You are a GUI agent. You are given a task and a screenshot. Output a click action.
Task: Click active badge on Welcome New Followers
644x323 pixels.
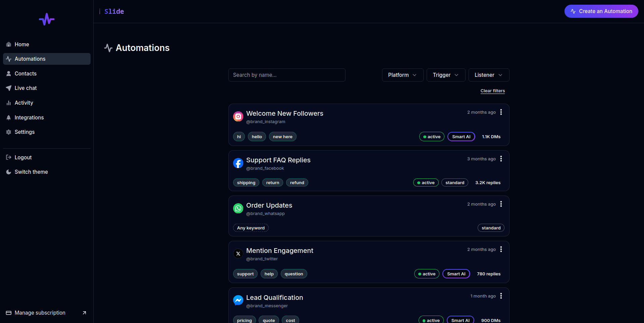[432, 137]
